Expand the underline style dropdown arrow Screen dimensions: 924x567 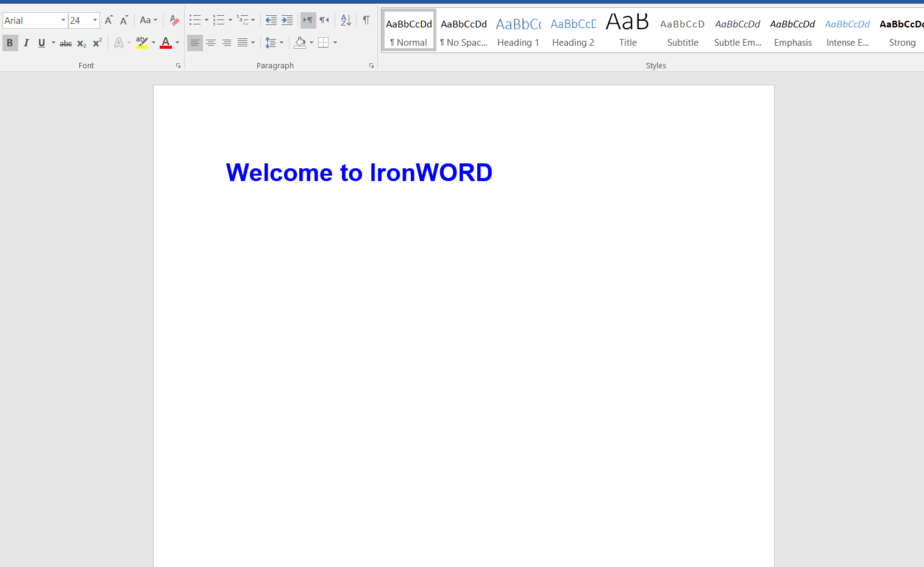click(x=54, y=43)
